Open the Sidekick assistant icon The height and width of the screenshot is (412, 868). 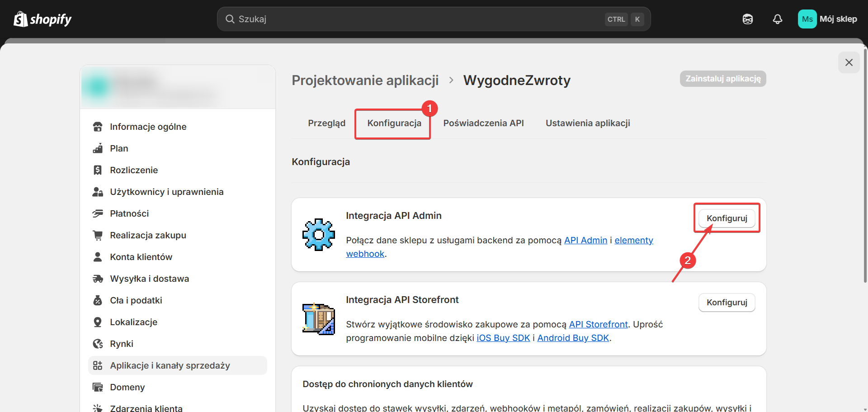[x=747, y=19]
